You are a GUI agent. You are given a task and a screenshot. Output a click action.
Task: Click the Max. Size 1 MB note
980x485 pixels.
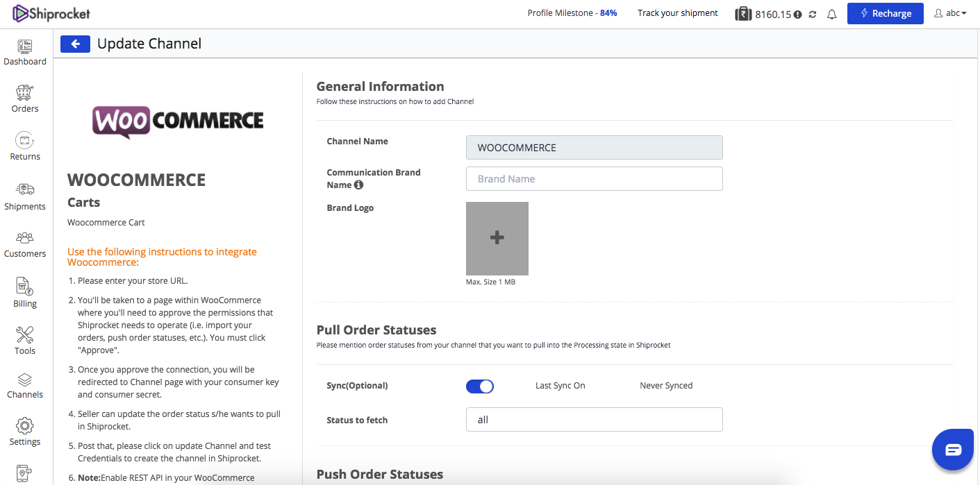coord(491,282)
